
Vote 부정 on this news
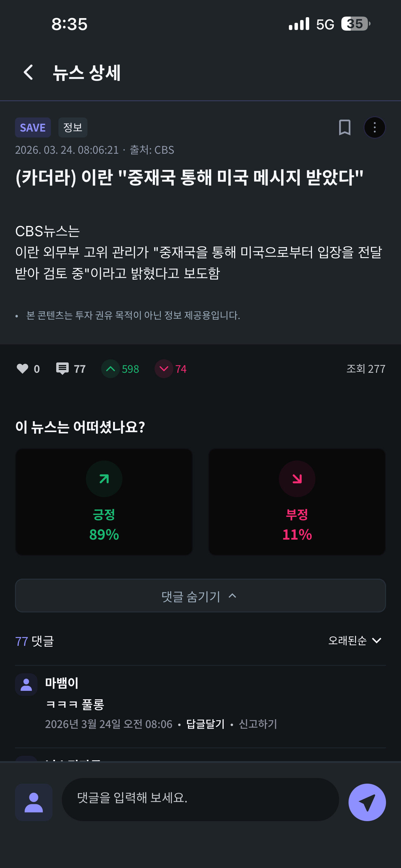pyautogui.click(x=297, y=502)
